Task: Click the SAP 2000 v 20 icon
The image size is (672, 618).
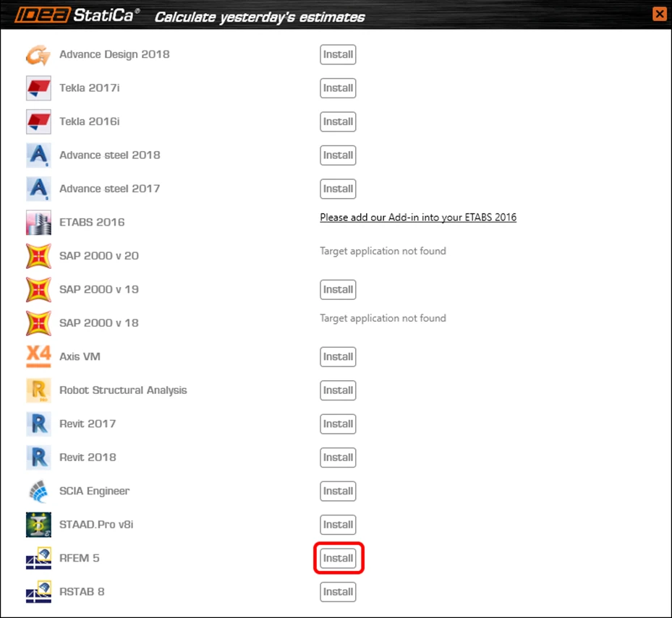Action: coord(38,256)
